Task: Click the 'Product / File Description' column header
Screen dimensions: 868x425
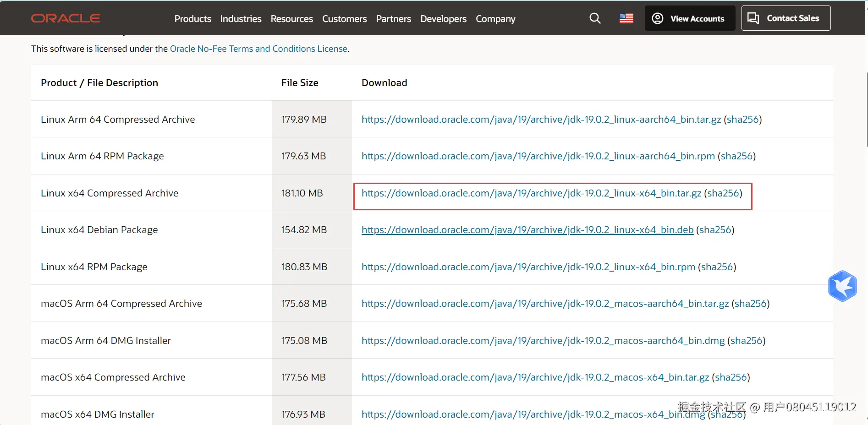Action: 99,83
